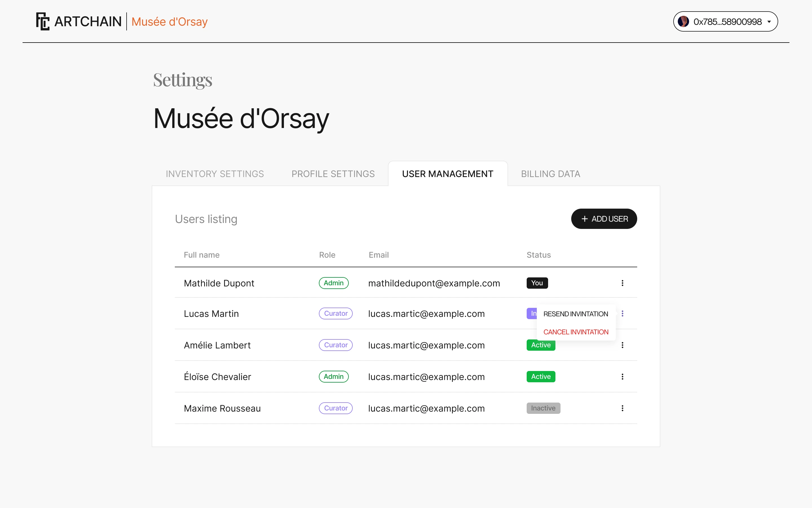Switch to the Inventory Settings tab

215,174
